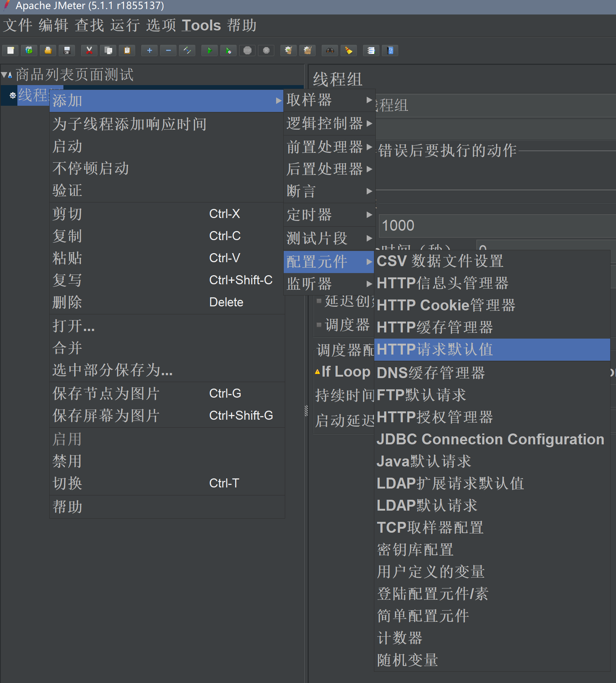Click the Clear results gear-broom icon
Screen dimensions: 616x683
pos(288,50)
